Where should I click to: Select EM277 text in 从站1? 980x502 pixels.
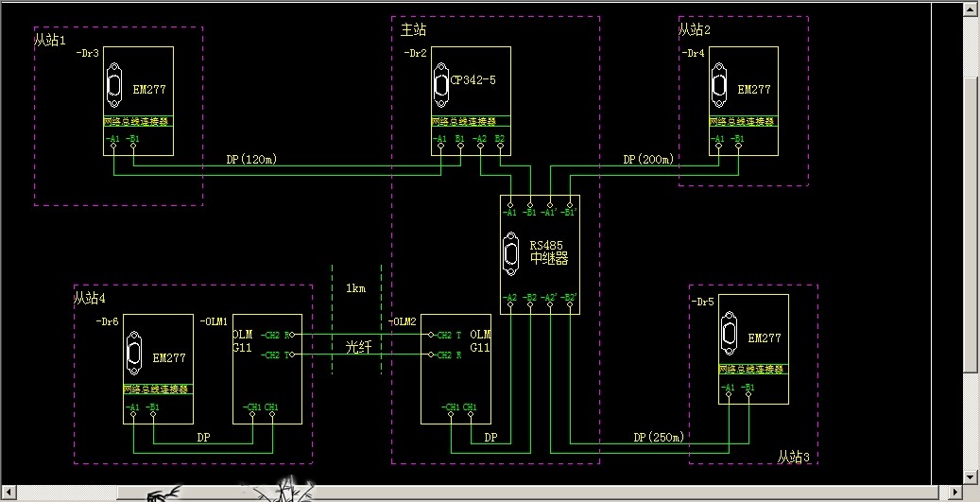pyautogui.click(x=149, y=90)
